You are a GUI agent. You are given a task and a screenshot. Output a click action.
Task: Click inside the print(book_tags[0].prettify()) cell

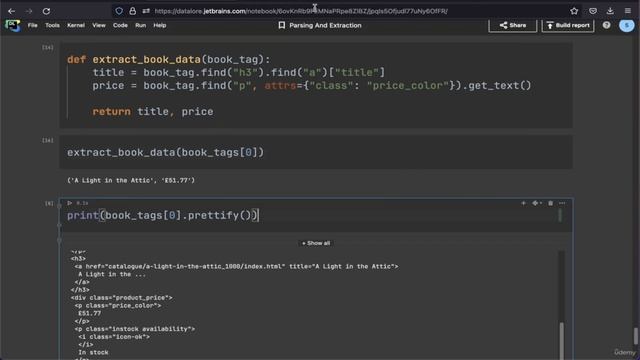[x=316, y=216]
